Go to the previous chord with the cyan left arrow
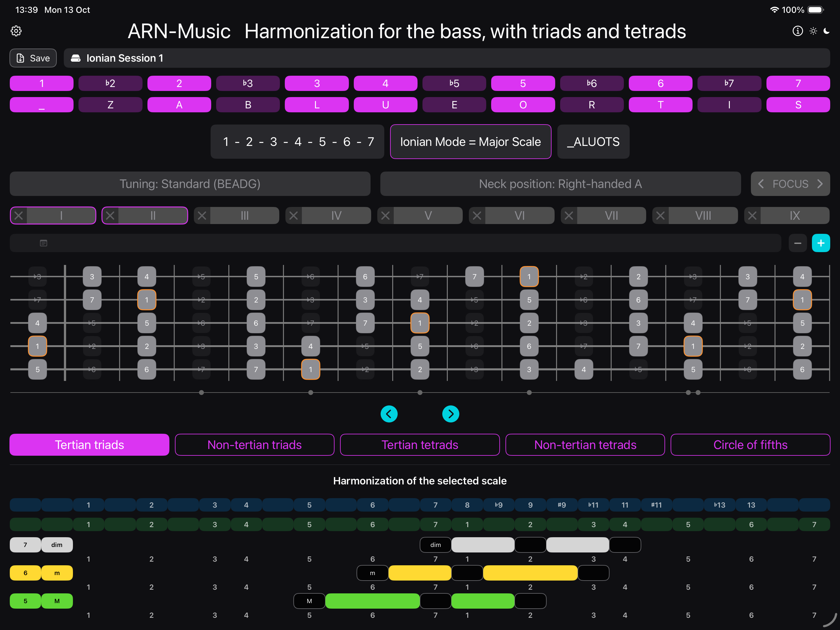The image size is (840, 630). coord(389,414)
